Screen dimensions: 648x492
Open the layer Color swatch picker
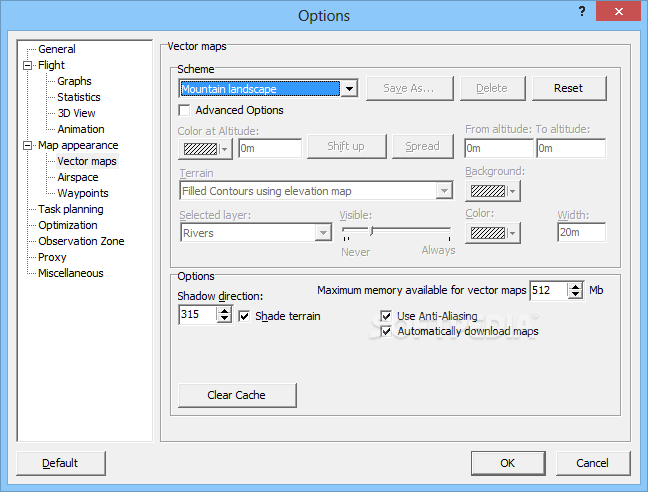(x=493, y=233)
